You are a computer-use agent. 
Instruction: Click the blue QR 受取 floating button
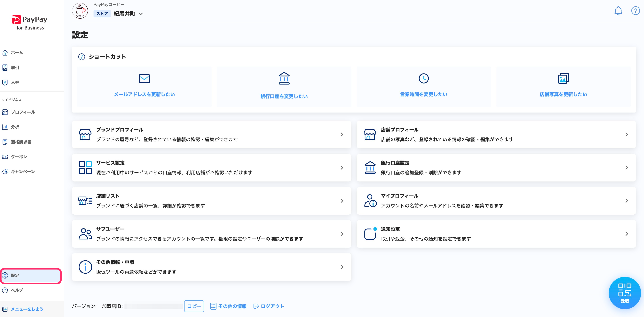pyautogui.click(x=625, y=293)
